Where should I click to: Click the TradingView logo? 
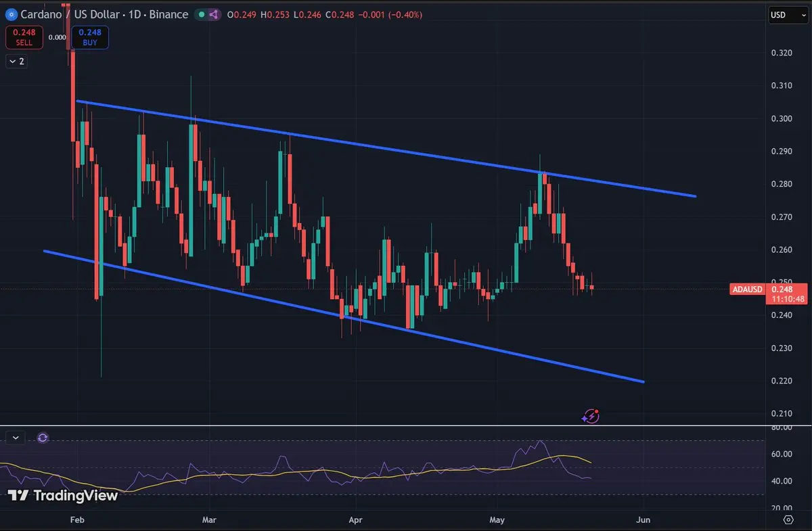coord(64,496)
